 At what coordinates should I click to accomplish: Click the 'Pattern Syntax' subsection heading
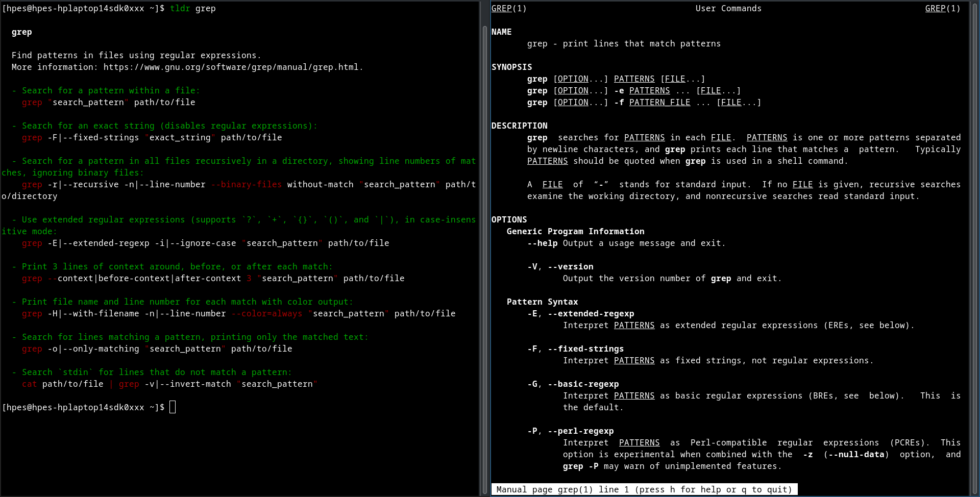[x=542, y=302]
